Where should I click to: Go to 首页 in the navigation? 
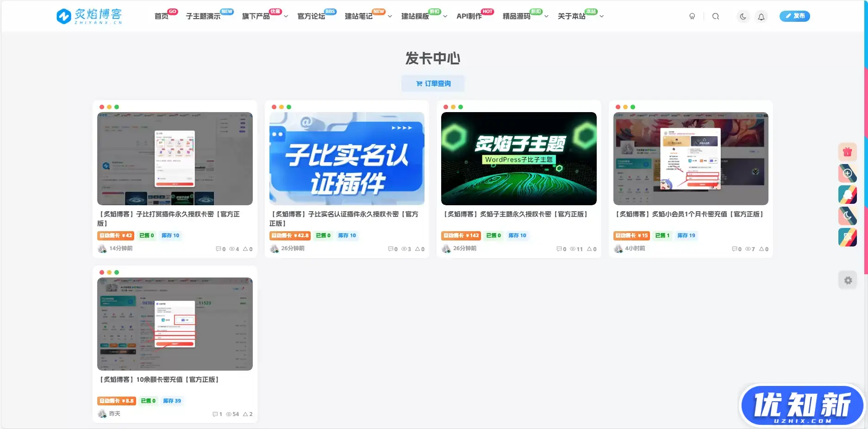coord(161,16)
